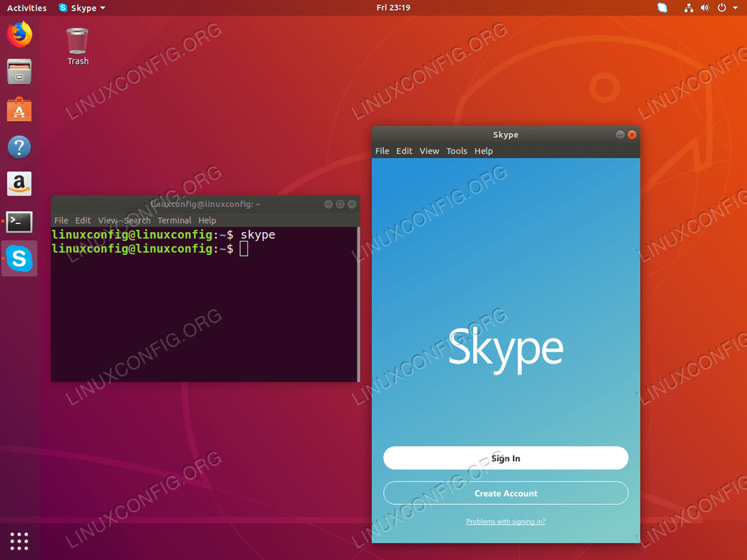Click the Skype icon in the dock

click(19, 259)
